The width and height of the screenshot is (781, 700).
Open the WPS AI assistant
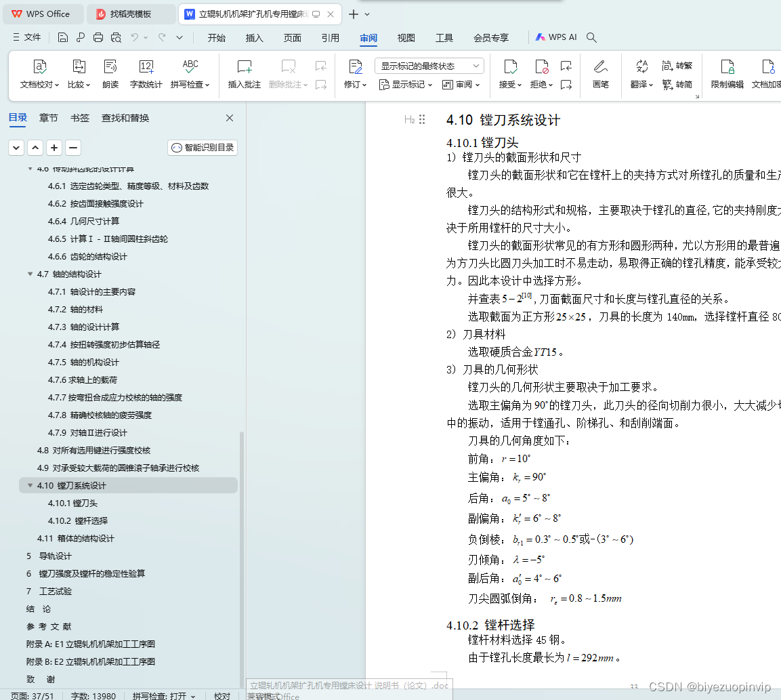556,37
